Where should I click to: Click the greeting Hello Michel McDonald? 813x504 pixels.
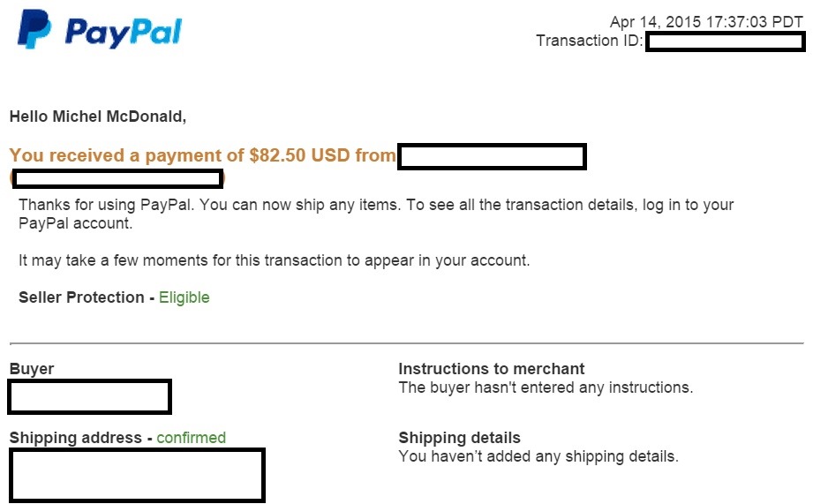click(x=98, y=117)
